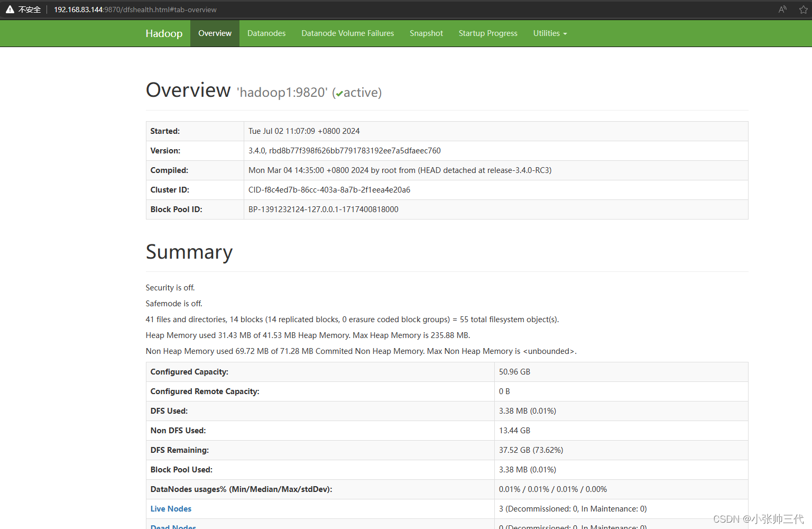Screen dimensions: 812x529
Task: Open the Snapshot tab
Action: [x=426, y=33]
